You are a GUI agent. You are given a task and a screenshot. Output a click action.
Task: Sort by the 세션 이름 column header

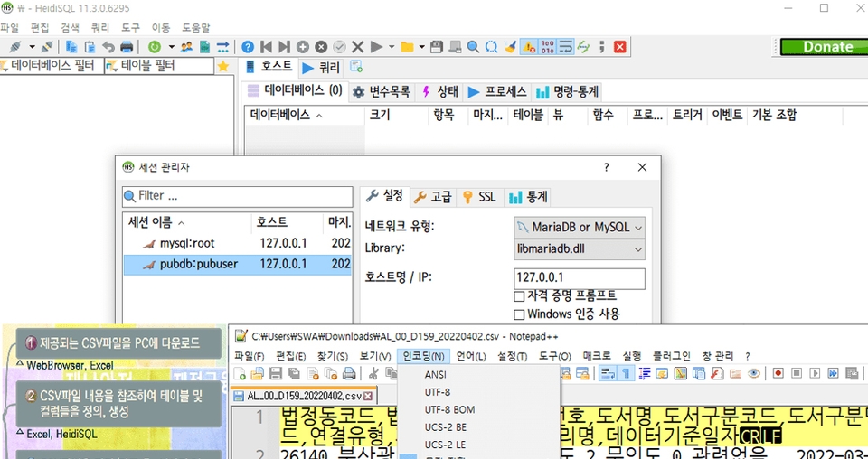(186, 223)
